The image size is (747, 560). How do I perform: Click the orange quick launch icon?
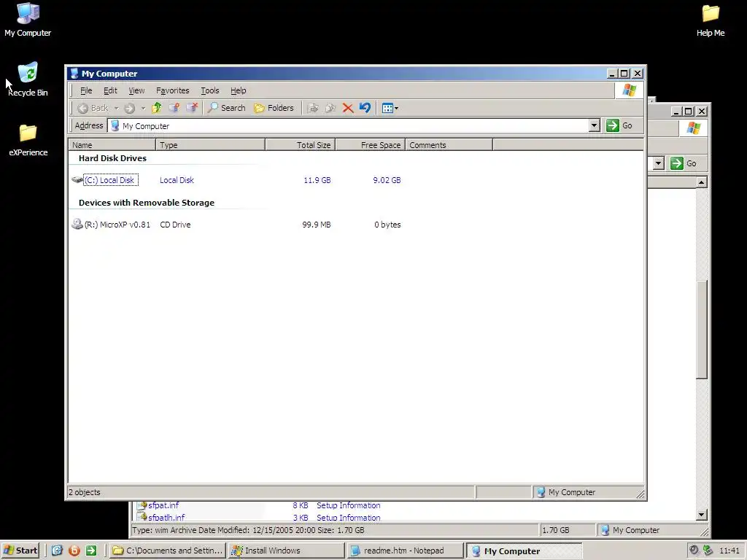[74, 551]
